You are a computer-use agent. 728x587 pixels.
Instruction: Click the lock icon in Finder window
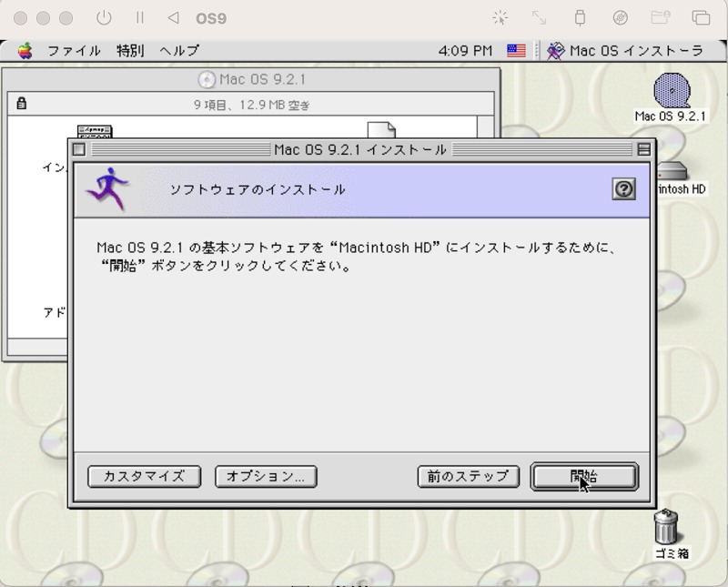[x=21, y=103]
